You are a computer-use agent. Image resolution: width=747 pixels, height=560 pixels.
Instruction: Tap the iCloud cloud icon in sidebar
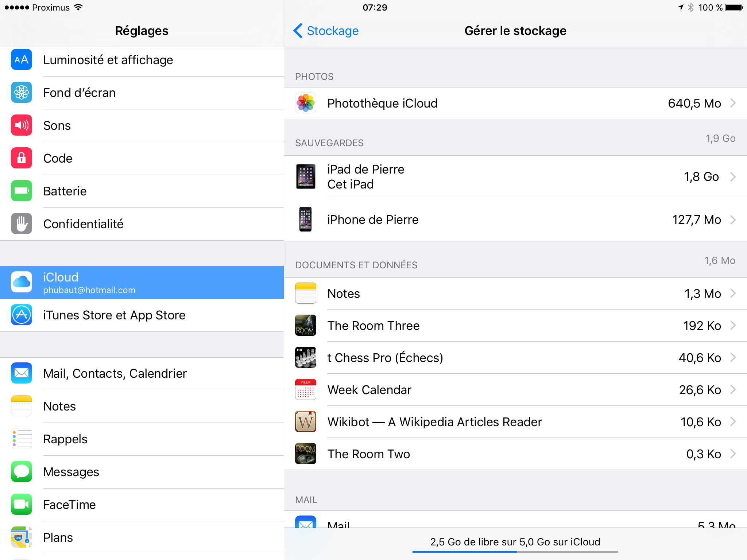pyautogui.click(x=22, y=282)
